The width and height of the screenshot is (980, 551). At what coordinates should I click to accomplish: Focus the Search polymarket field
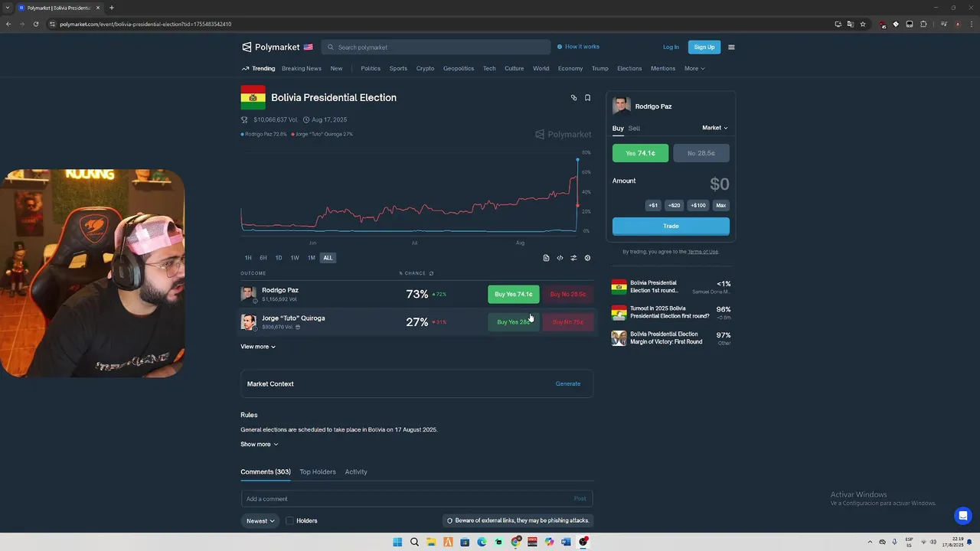click(x=436, y=47)
